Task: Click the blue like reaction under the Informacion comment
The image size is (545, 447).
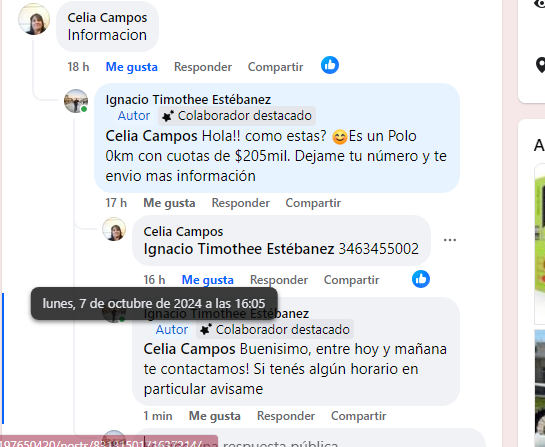Action: (x=330, y=65)
